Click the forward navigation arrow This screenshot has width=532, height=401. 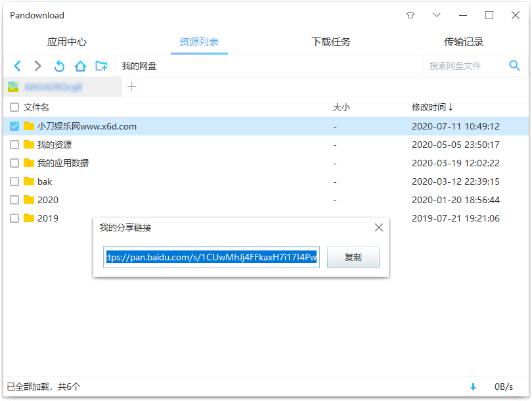click(x=38, y=66)
